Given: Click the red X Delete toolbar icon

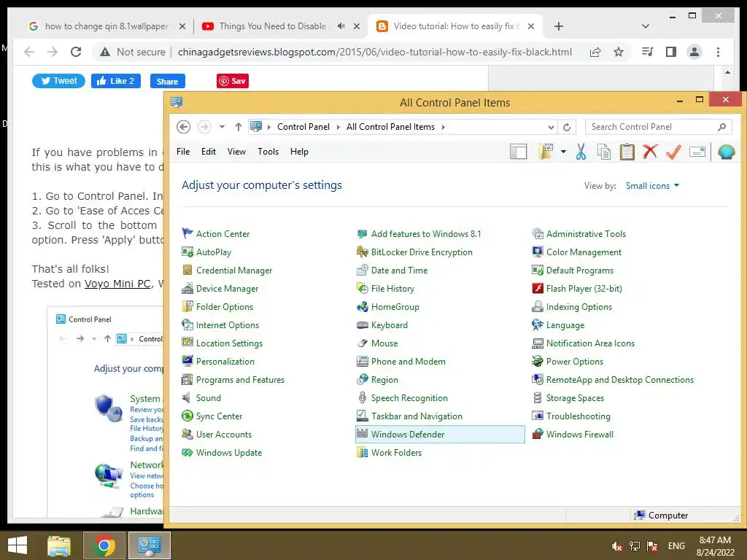Looking at the screenshot, I should point(650,152).
